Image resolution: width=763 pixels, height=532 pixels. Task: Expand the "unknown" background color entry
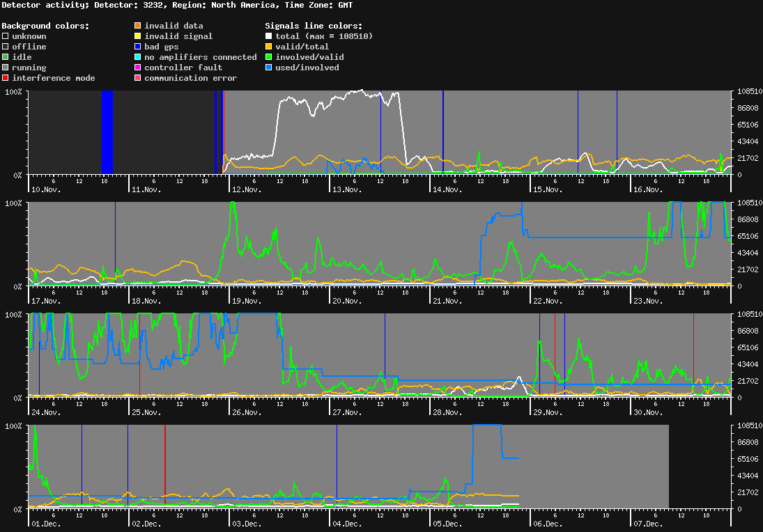(x=5, y=36)
